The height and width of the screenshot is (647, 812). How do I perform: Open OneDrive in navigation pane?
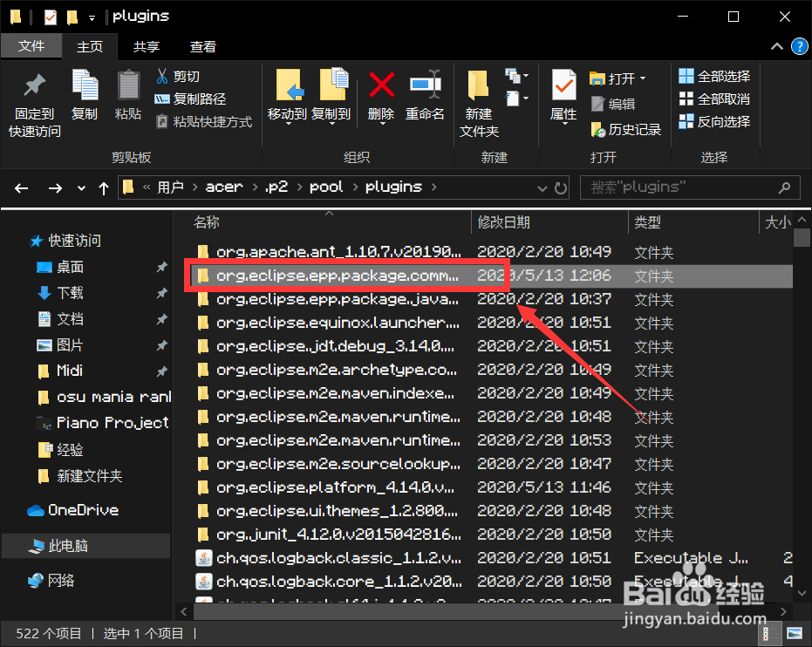click(73, 510)
